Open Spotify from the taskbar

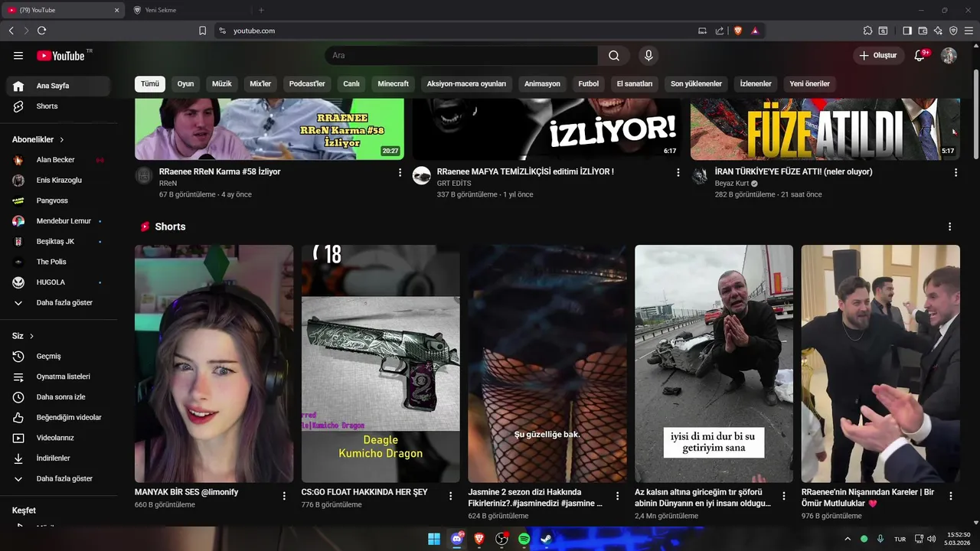click(524, 539)
